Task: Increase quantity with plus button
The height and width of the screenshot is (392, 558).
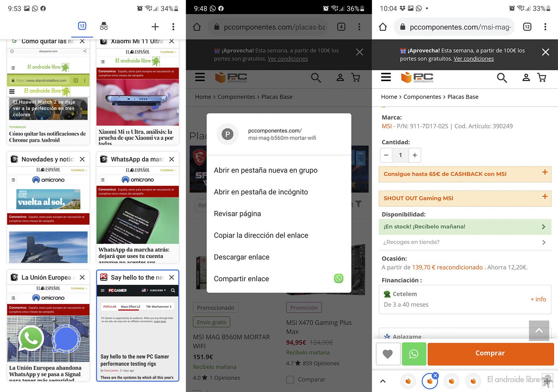Action: [415, 155]
